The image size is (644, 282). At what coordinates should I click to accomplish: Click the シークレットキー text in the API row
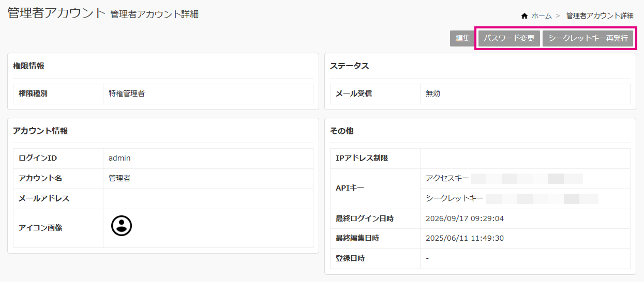point(455,198)
